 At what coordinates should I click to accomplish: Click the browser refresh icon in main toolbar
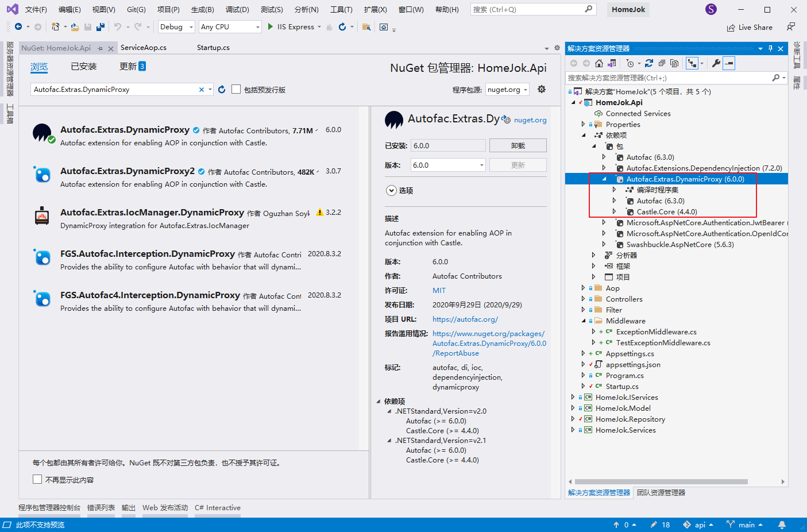click(342, 27)
